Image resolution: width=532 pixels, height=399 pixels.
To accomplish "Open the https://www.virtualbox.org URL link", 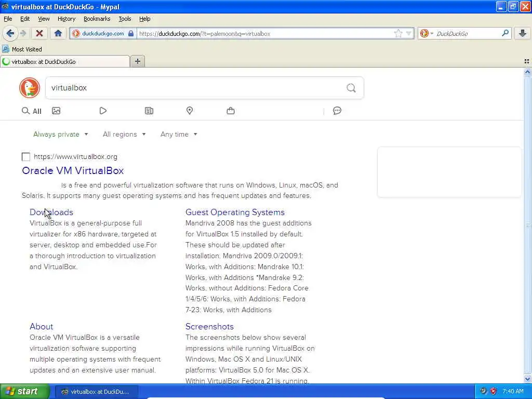I will (x=75, y=157).
